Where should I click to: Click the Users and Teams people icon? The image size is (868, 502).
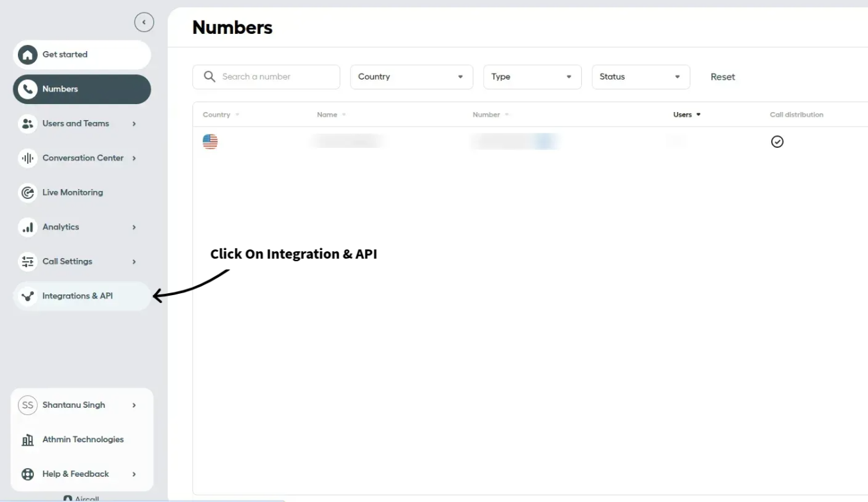click(27, 123)
